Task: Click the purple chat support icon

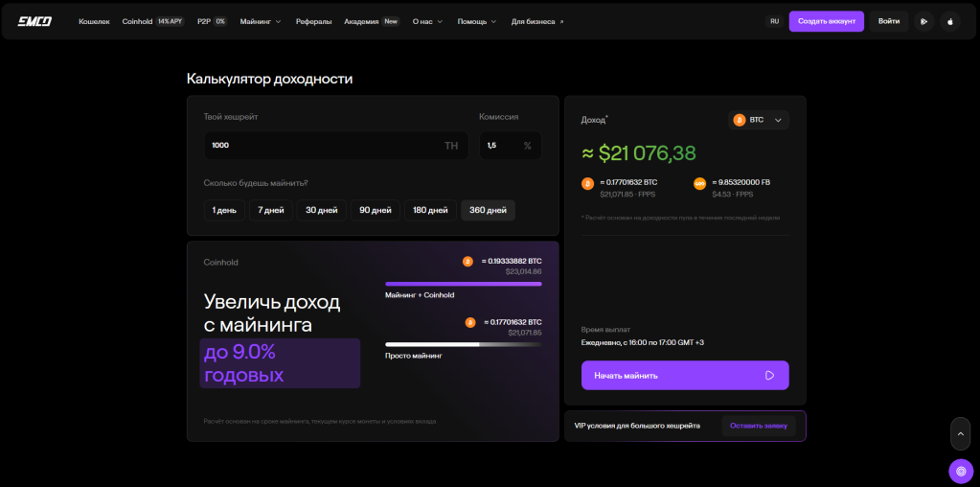Action: 960,472
